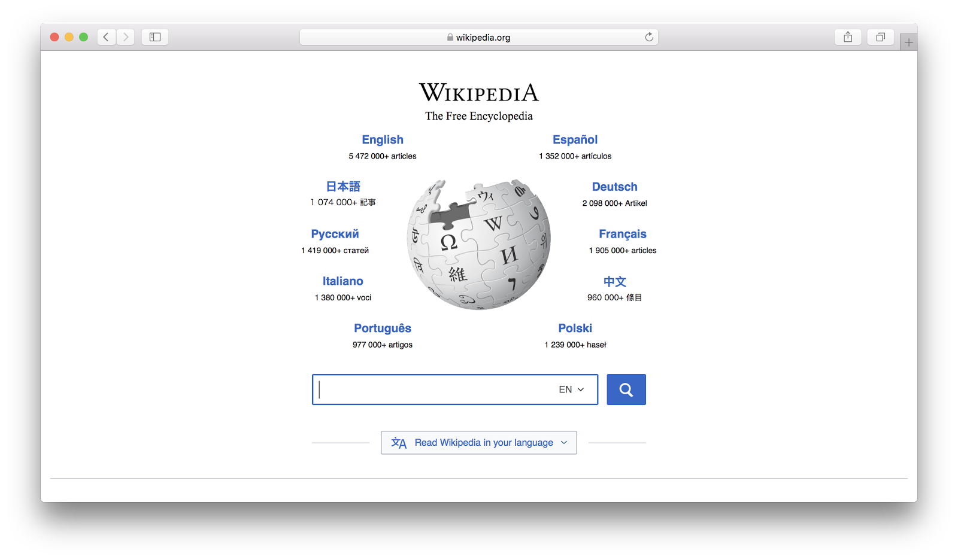Screen dimensions: 958x560
Task: Open the Share menu in the toolbar
Action: tap(848, 37)
